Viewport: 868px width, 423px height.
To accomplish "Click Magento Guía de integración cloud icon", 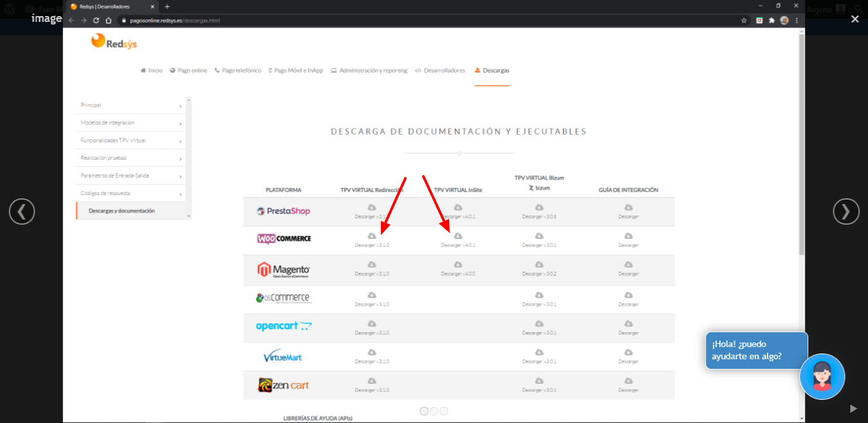I will click(x=629, y=265).
